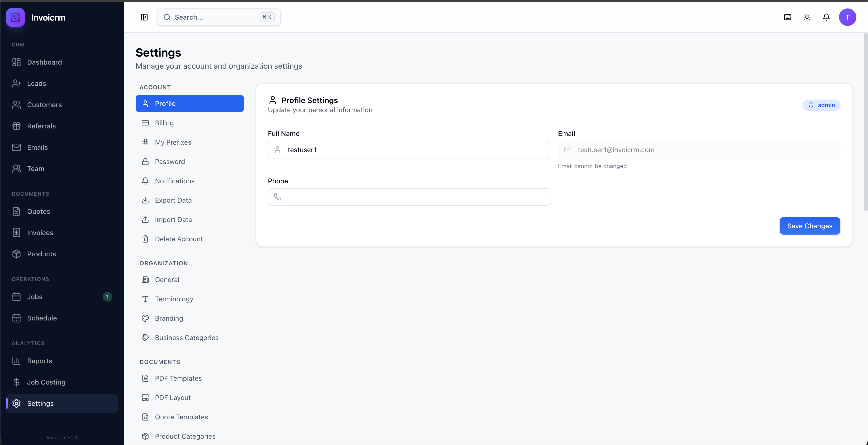Open the keyboard shortcuts icon
This screenshot has width=868, height=445.
tap(787, 17)
